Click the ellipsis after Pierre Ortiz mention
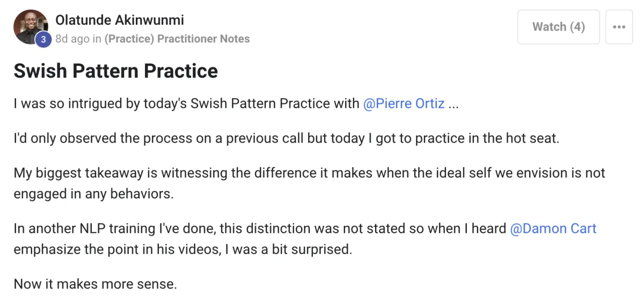This screenshot has width=644, height=303. (x=453, y=104)
